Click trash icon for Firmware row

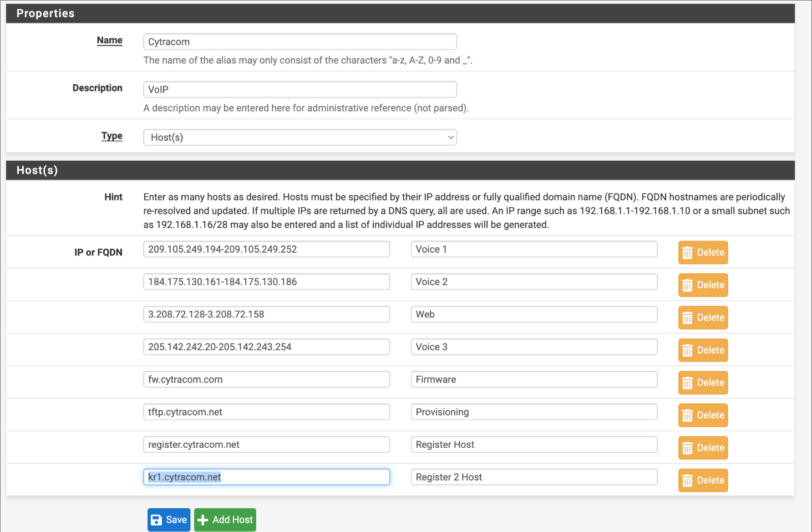click(x=687, y=383)
